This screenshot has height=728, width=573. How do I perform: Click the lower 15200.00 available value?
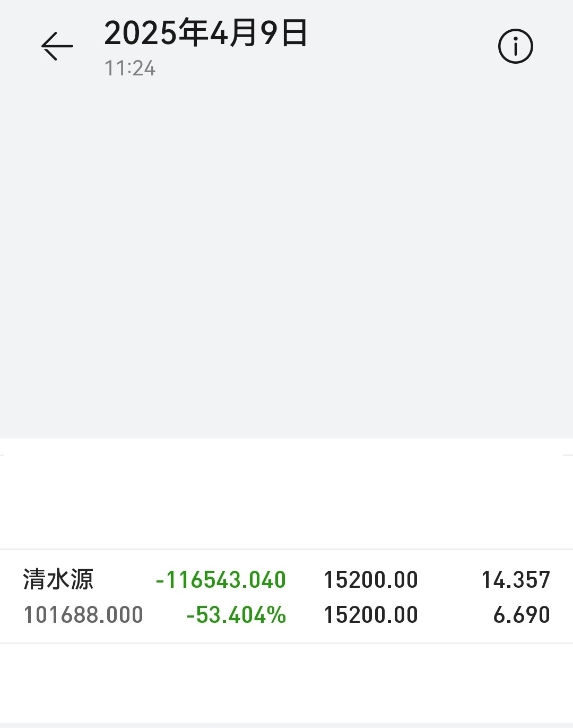click(x=371, y=615)
